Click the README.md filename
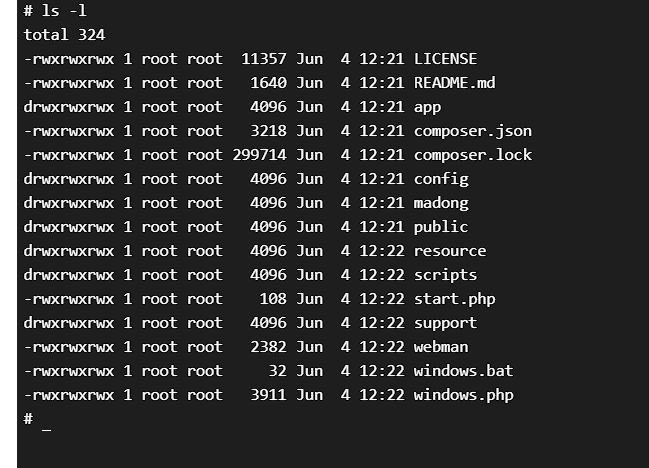649x468 pixels. click(454, 83)
